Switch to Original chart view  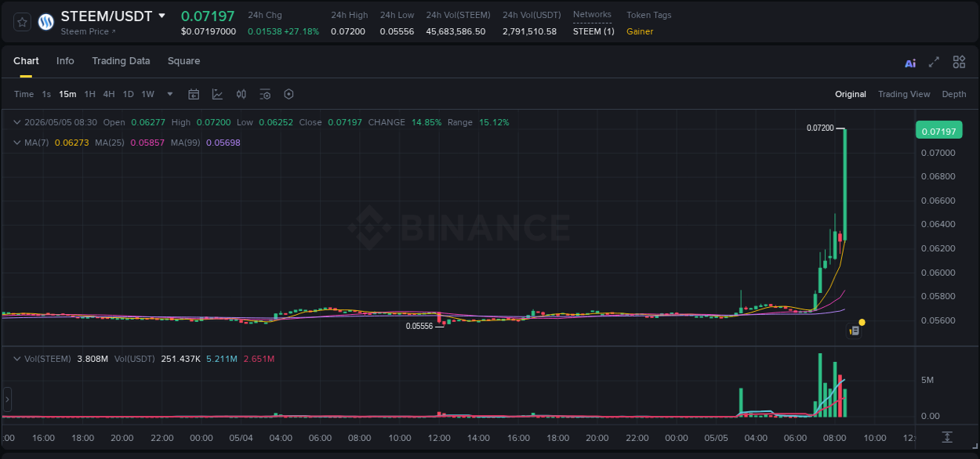click(x=851, y=94)
